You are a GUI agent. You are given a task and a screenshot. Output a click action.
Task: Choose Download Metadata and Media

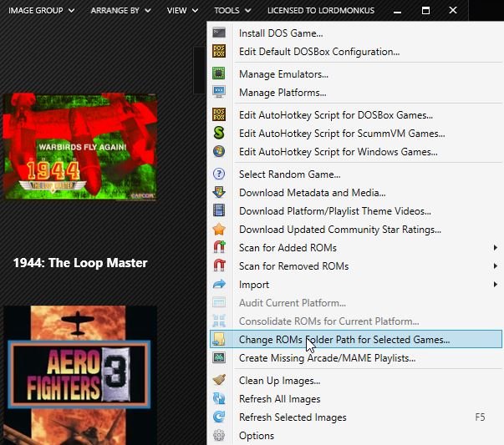355,192
